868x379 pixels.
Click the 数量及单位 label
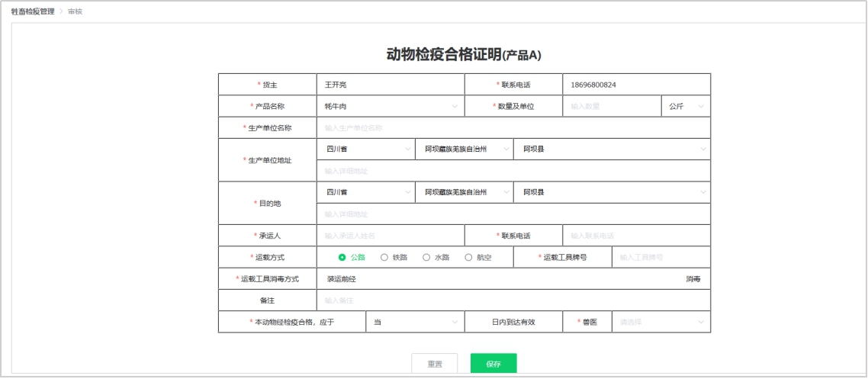[x=516, y=106]
